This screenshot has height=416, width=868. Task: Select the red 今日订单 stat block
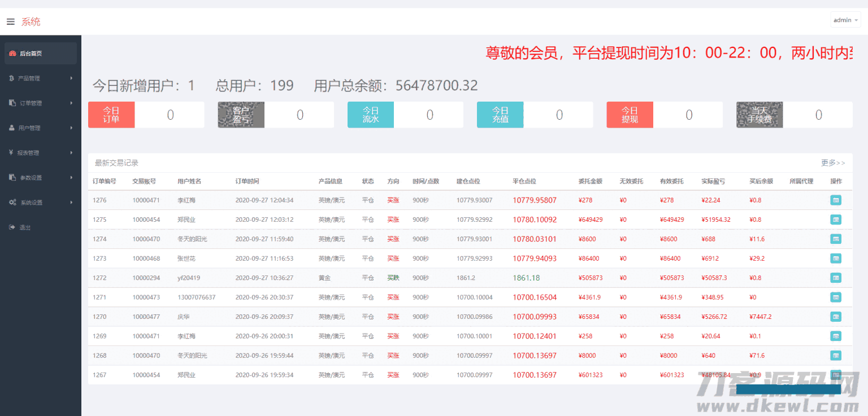[x=111, y=115]
